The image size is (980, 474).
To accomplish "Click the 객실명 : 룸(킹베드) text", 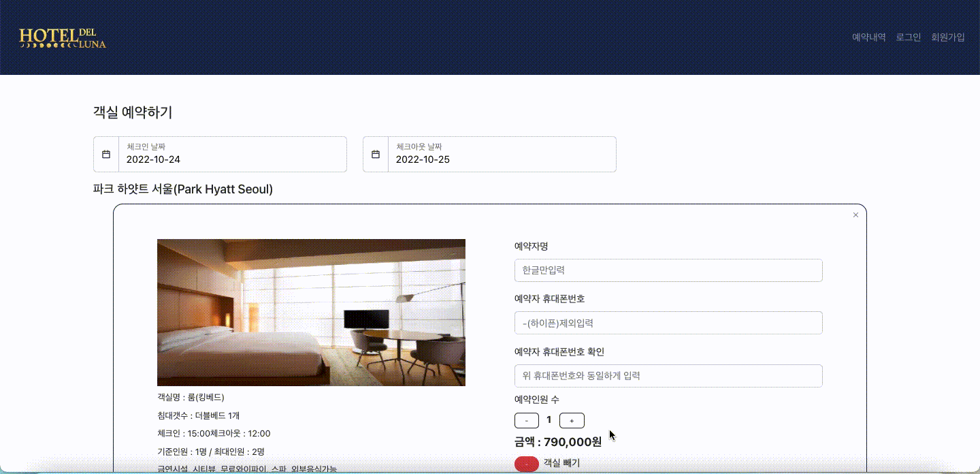I will coord(191,397).
